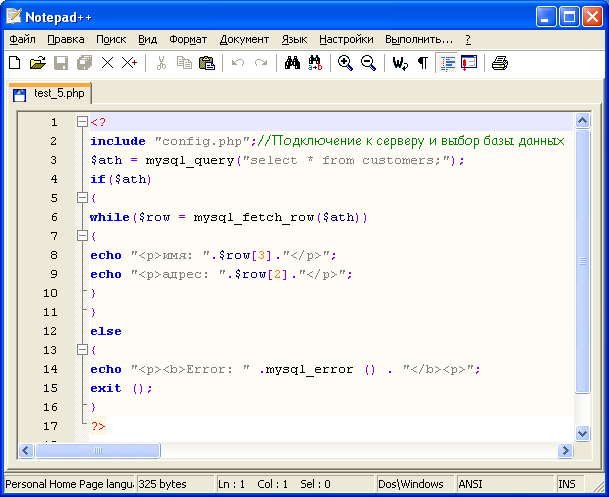This screenshot has height=497, width=609.
Task: Toggle the indent guide toolbar button
Action: click(x=446, y=63)
